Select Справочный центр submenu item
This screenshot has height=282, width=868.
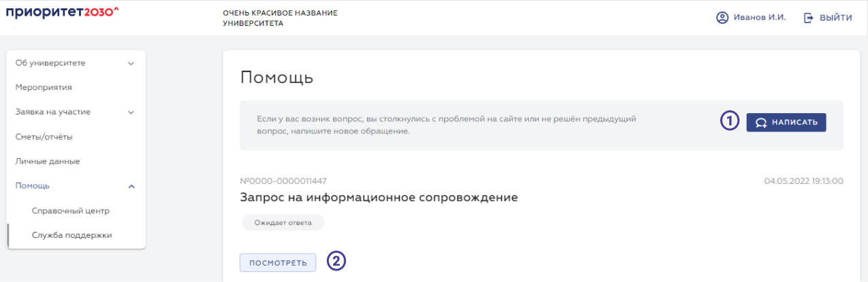point(71,210)
